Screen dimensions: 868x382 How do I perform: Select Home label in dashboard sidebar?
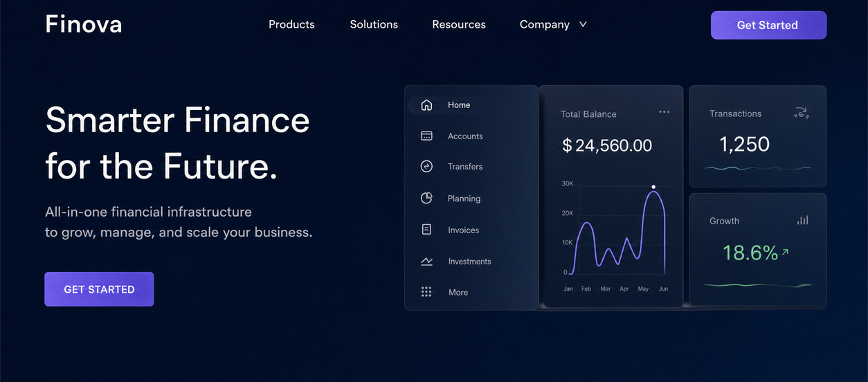click(459, 105)
